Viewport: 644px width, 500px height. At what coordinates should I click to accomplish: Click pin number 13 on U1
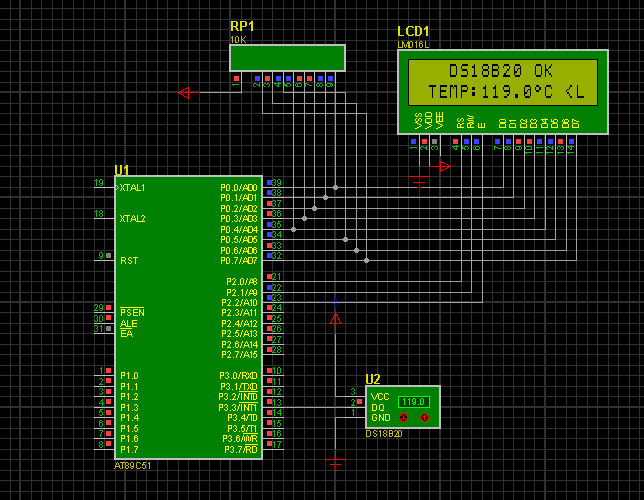pos(277,403)
